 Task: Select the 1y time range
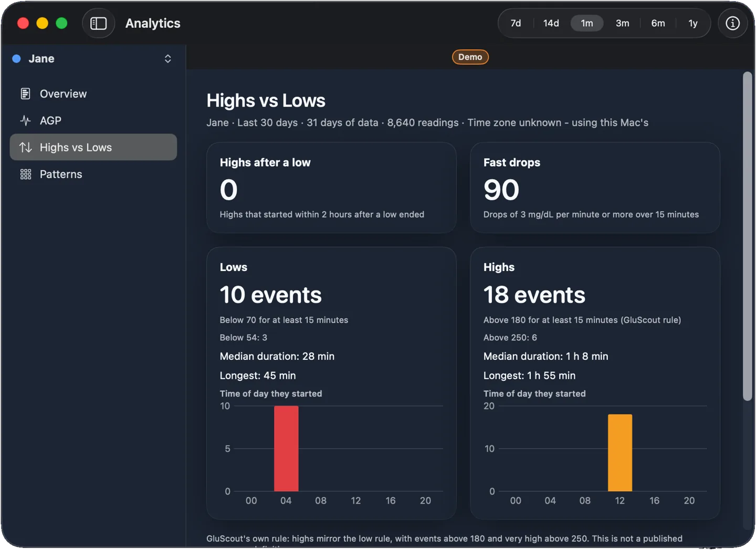(693, 23)
